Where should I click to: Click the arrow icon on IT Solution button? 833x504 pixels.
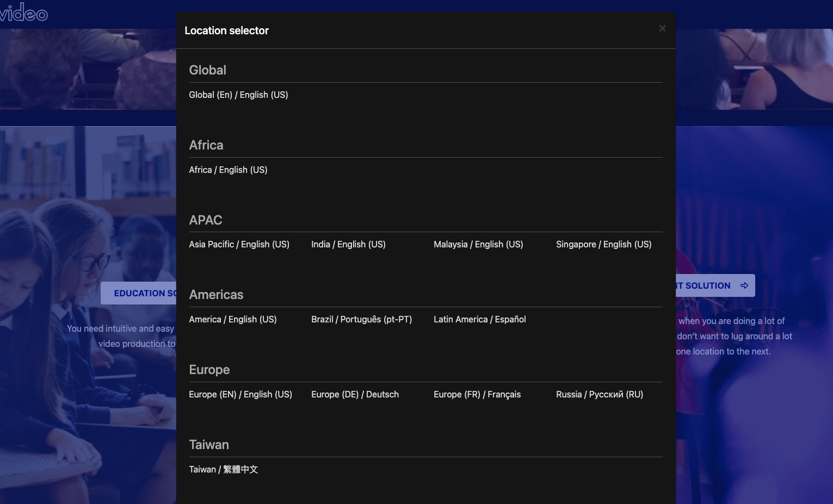(x=744, y=285)
